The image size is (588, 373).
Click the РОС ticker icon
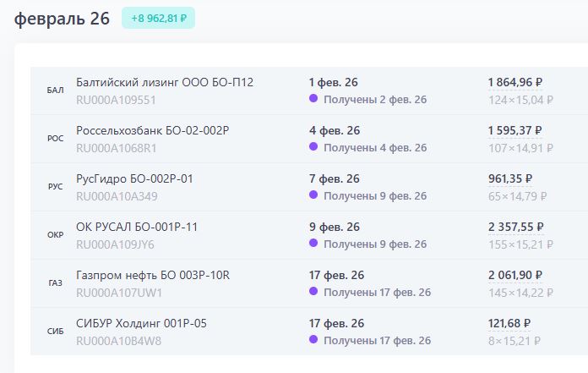(x=55, y=139)
